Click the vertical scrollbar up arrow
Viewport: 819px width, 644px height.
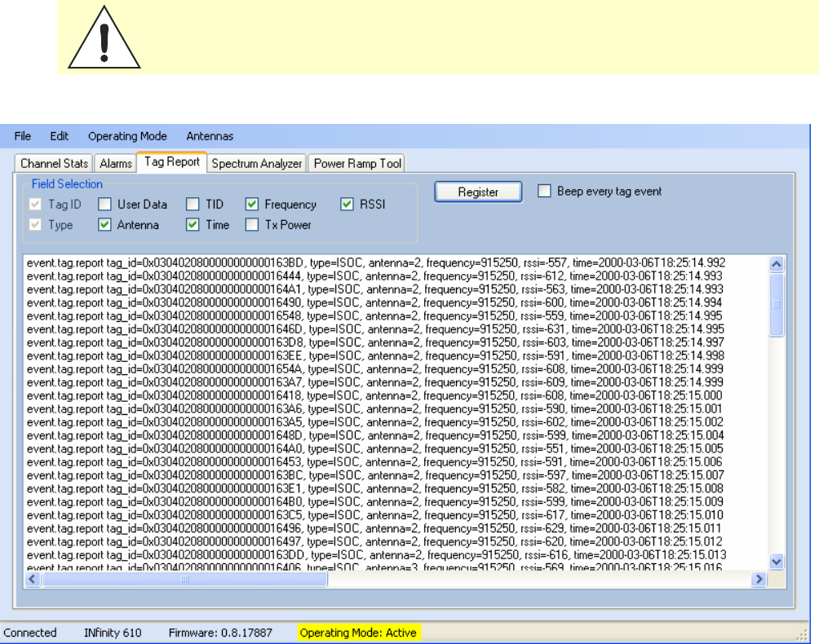[777, 264]
